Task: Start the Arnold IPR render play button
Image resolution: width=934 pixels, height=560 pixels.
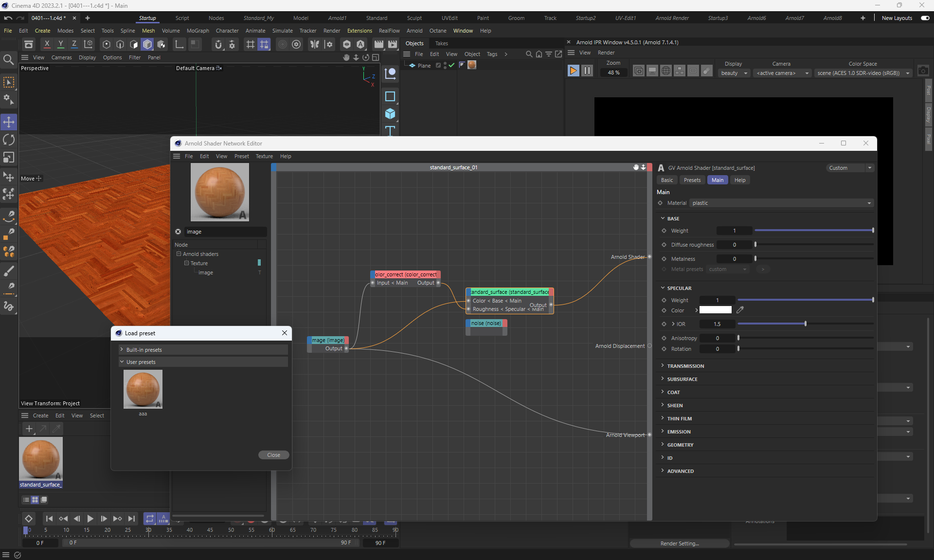Action: pos(573,71)
